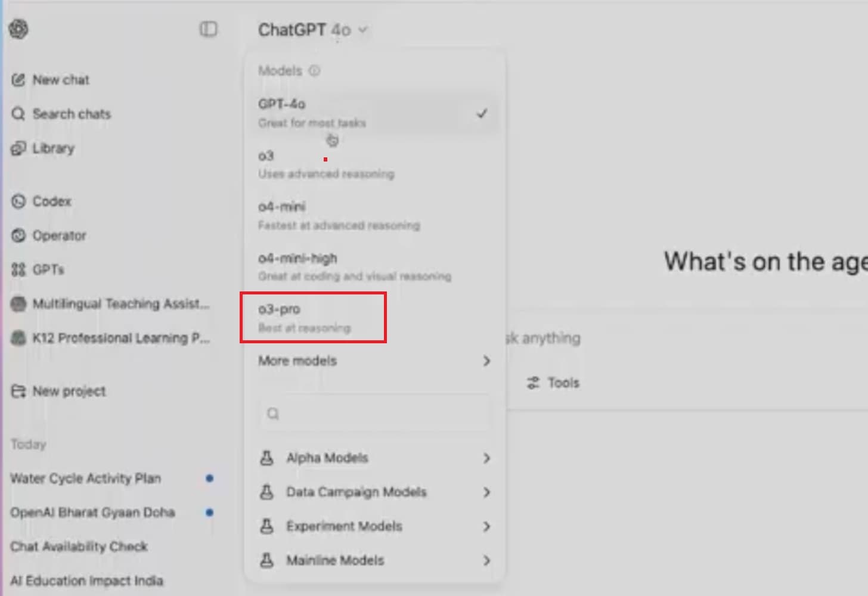Open Alpha Models category
Viewport: 868px width, 596px height.
(374, 458)
